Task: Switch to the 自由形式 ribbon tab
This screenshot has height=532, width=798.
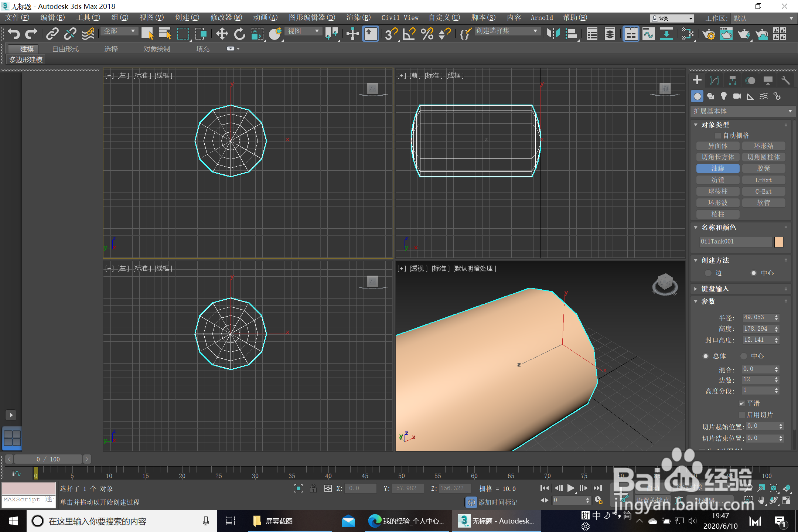Action: tap(65, 49)
